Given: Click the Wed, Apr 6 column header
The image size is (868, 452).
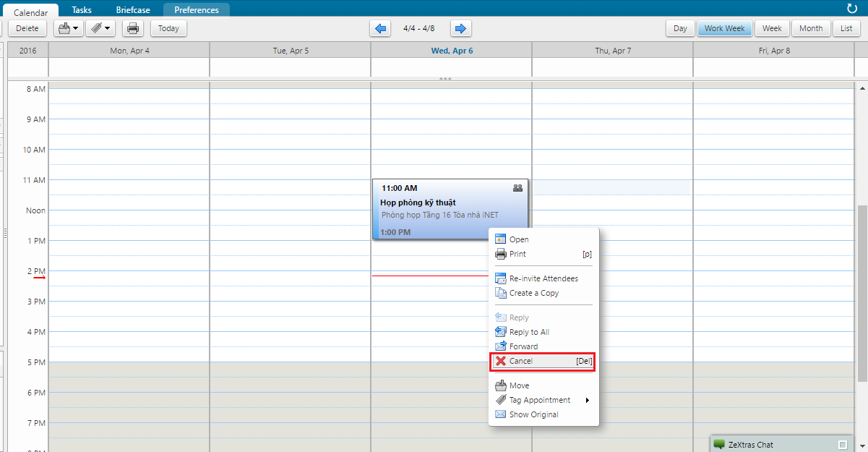Looking at the screenshot, I should pyautogui.click(x=452, y=51).
